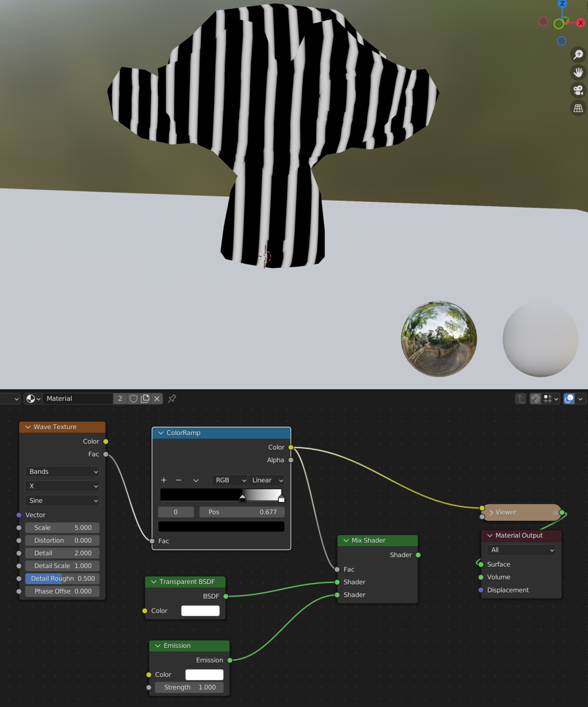Open the X bands direction dropdown
Viewport: 588px width, 707px height.
tap(62, 486)
